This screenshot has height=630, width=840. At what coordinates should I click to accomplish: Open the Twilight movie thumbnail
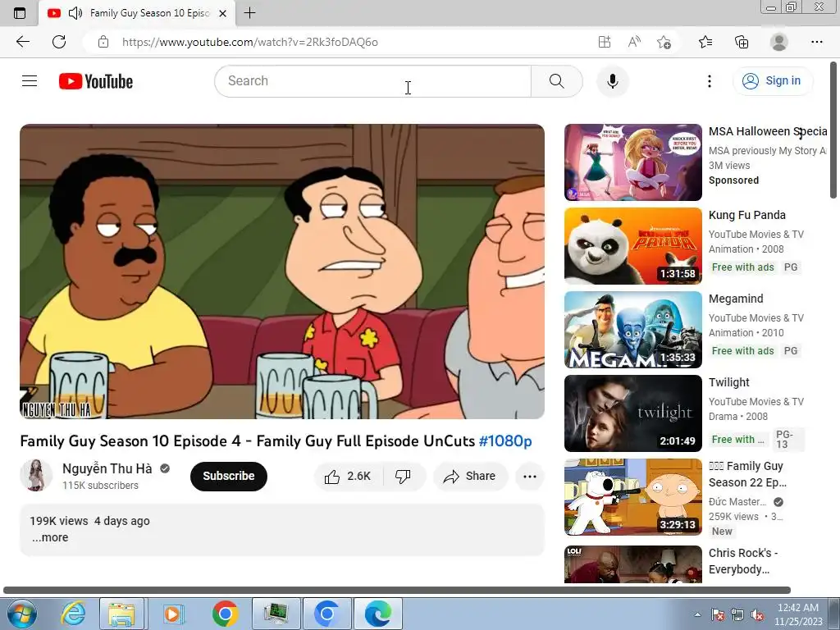point(633,413)
